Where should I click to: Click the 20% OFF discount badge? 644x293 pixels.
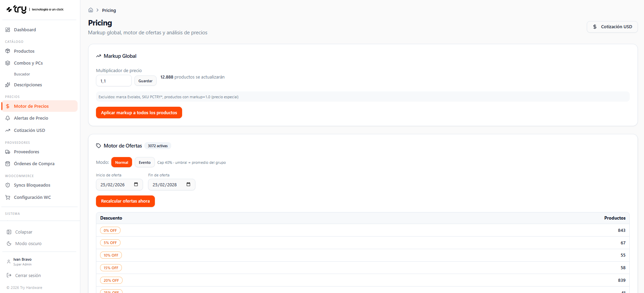(111, 280)
